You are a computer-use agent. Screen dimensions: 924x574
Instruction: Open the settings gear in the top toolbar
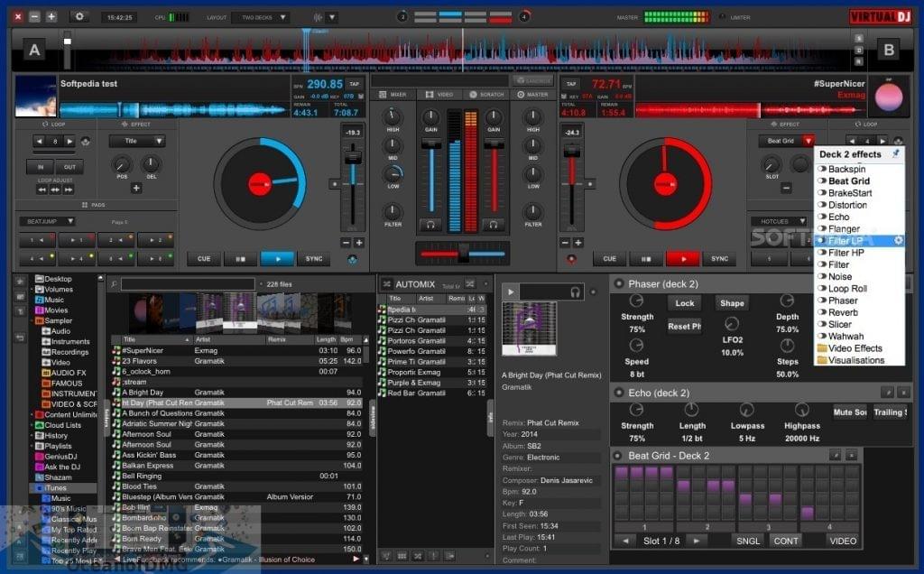click(79, 15)
